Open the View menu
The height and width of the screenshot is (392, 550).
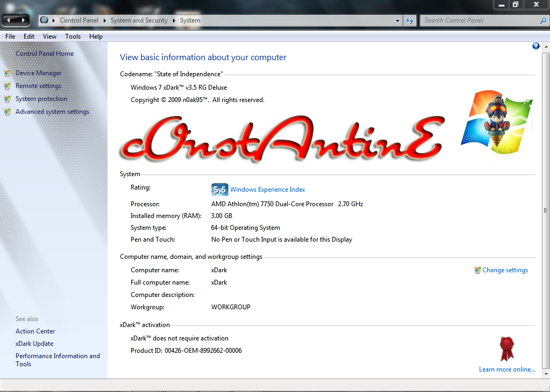(49, 37)
